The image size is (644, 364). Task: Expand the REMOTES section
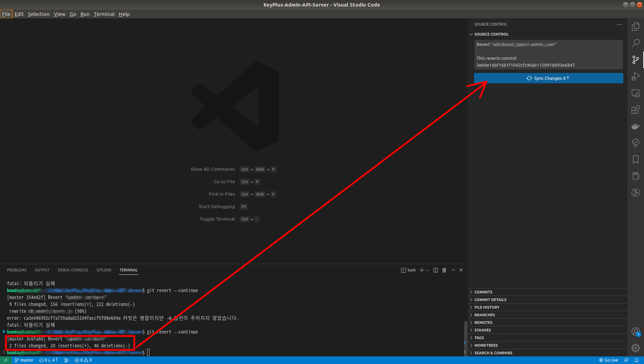[548, 323]
